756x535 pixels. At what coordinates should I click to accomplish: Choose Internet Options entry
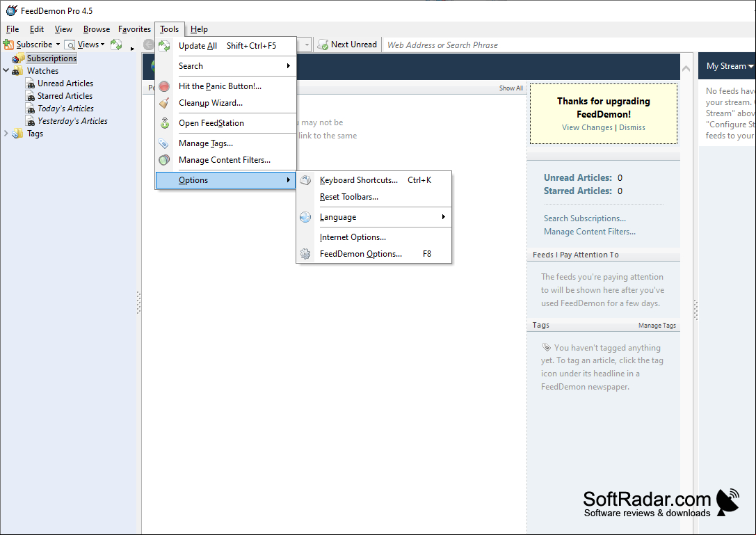(x=373, y=237)
